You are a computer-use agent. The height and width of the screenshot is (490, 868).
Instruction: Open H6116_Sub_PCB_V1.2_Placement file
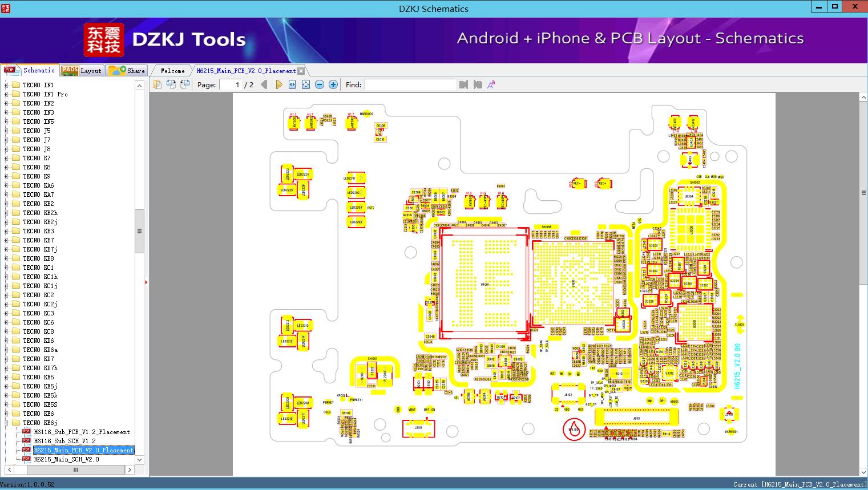pyautogui.click(x=82, y=432)
